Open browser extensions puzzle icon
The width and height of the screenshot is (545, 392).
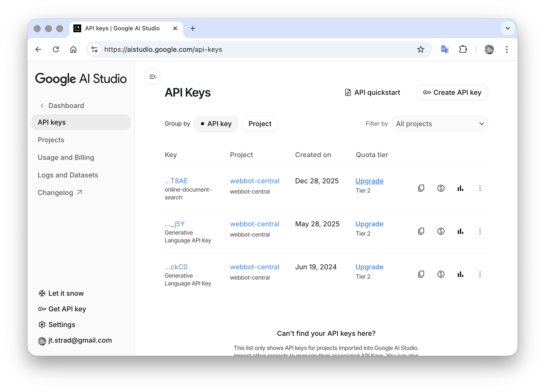click(463, 49)
